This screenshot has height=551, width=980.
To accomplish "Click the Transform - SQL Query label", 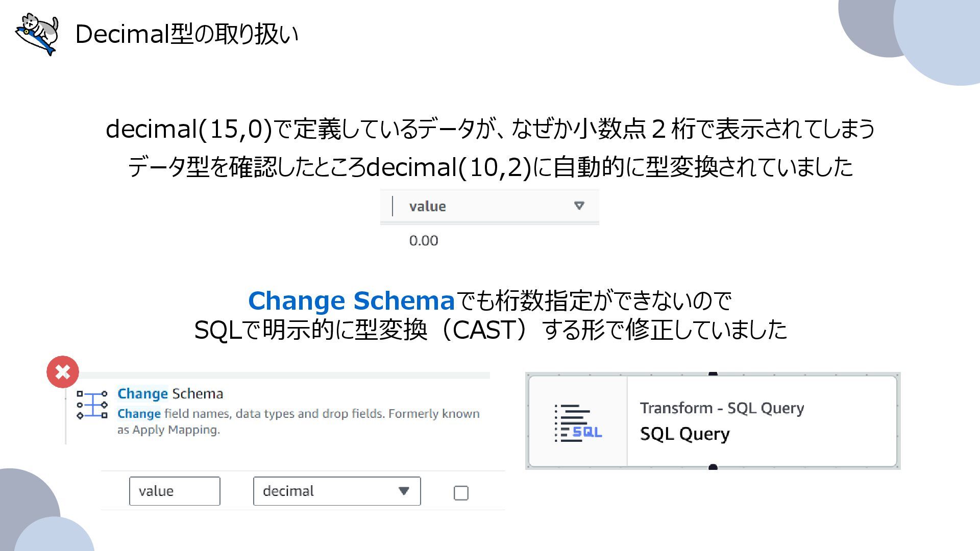I will (x=722, y=408).
